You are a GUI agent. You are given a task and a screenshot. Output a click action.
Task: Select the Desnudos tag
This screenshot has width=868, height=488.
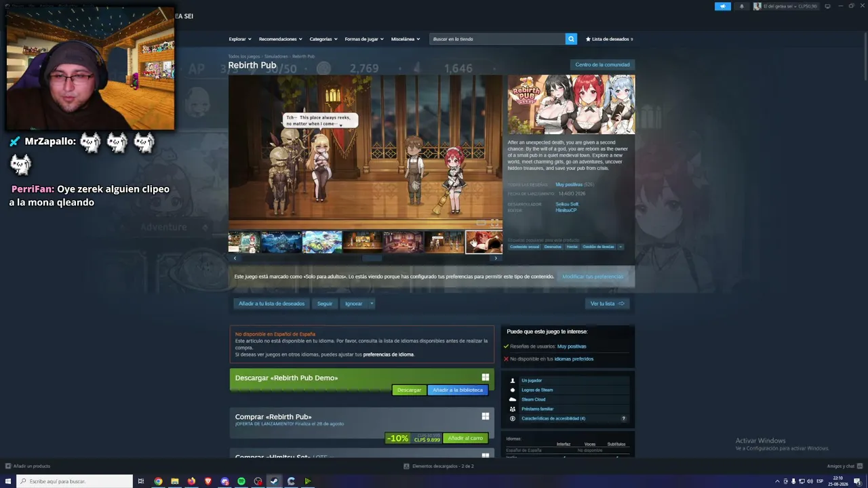(x=553, y=247)
